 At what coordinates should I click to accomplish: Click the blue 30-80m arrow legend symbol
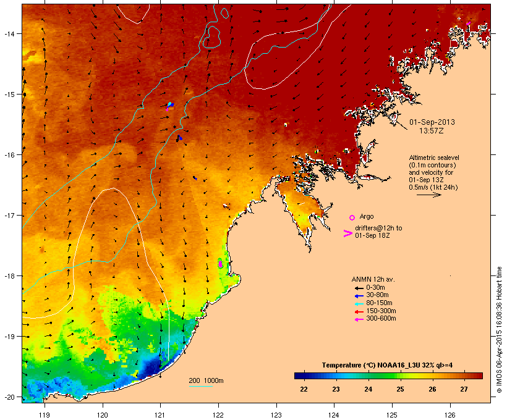[x=359, y=296]
